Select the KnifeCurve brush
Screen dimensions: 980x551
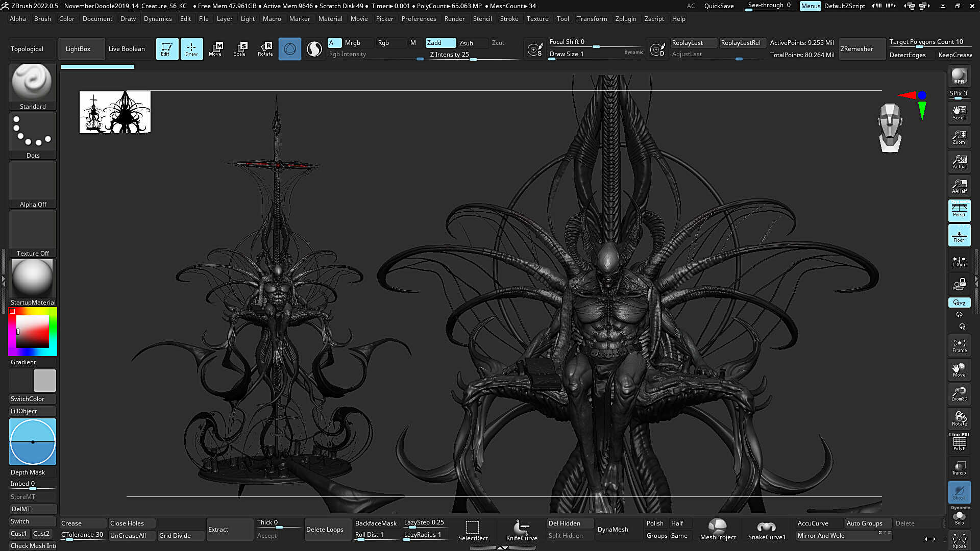[522, 530]
